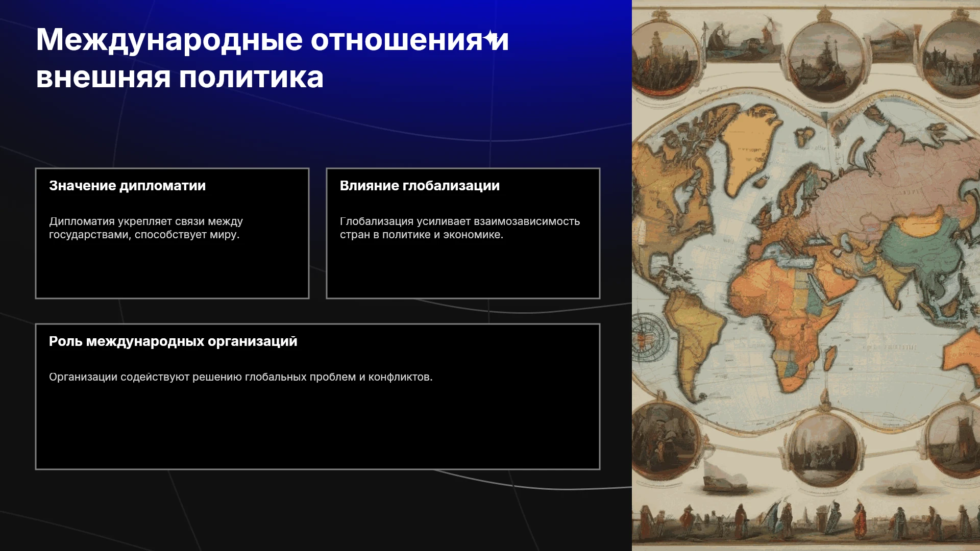Select the heading "Влияние глобализации"
This screenshot has width=980, height=551.
pos(420,186)
